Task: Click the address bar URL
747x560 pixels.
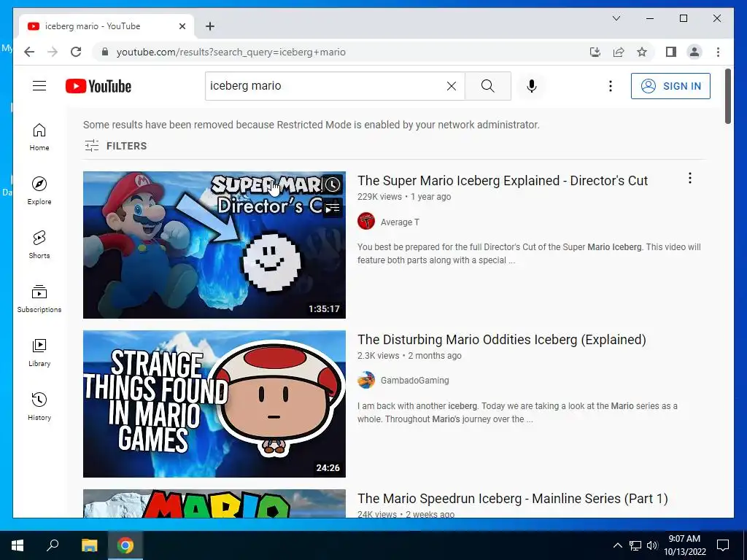Action: (231, 52)
